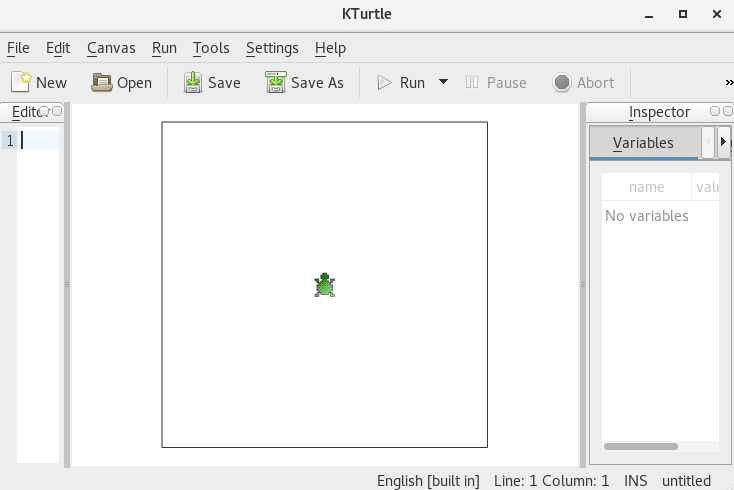Click the 'name' column header

click(646, 187)
